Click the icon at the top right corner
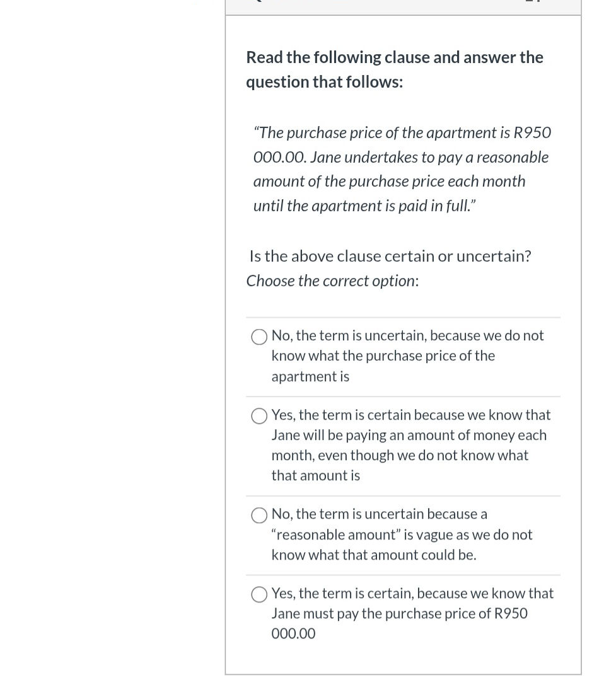Image resolution: width=616 pixels, height=682 pixels. (534, 3)
